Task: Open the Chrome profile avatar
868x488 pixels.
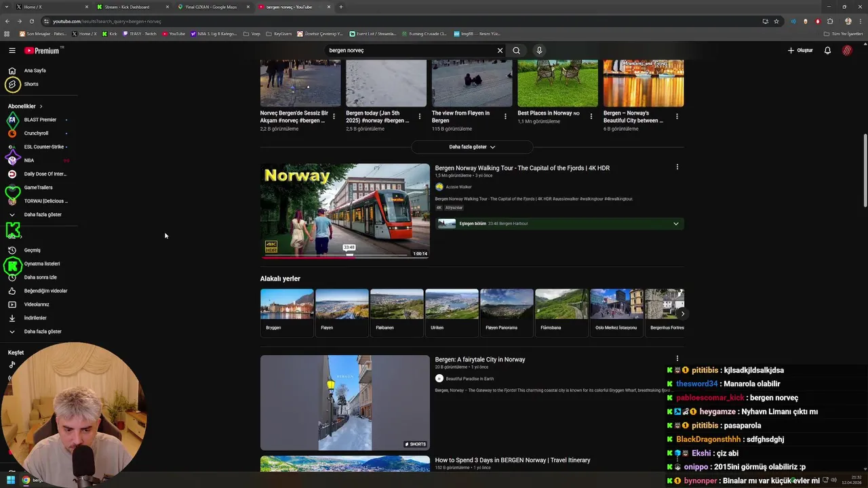Action: [848, 21]
